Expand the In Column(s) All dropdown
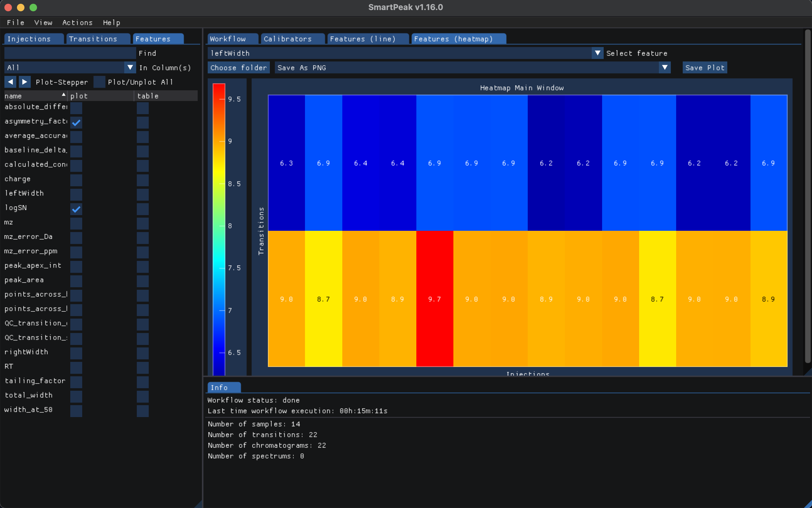The image size is (812, 508). [x=130, y=67]
